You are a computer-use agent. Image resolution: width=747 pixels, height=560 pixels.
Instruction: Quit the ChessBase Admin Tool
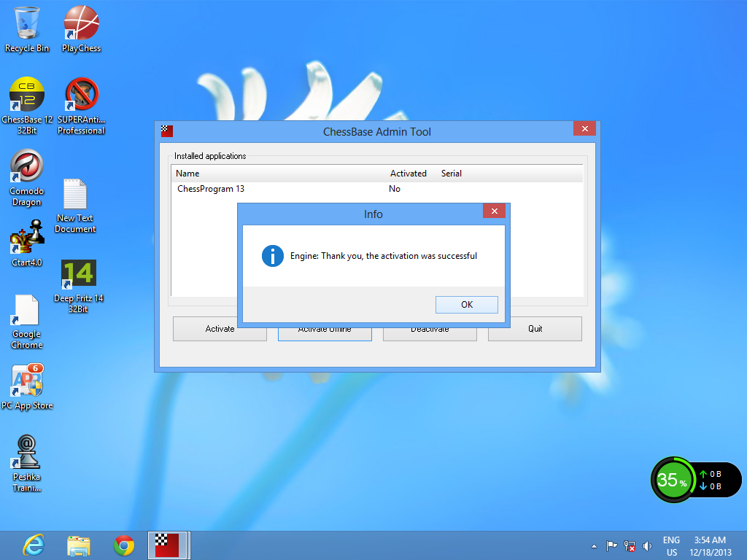(535, 329)
